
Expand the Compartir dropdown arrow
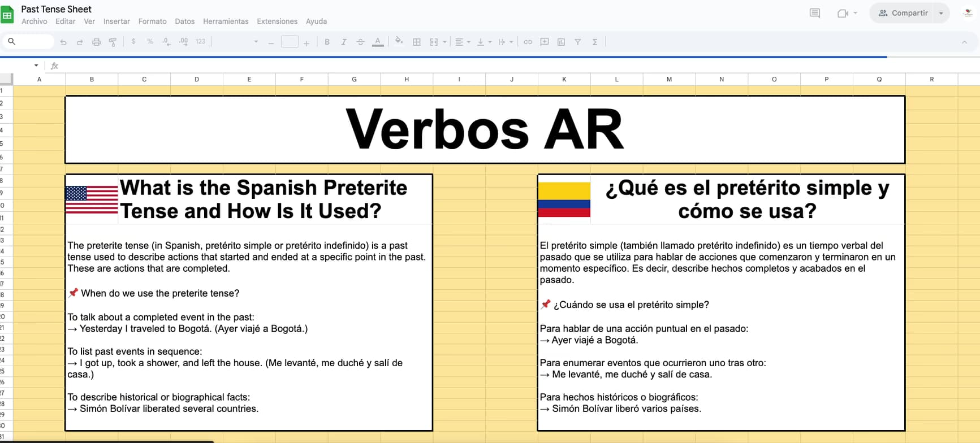point(941,13)
